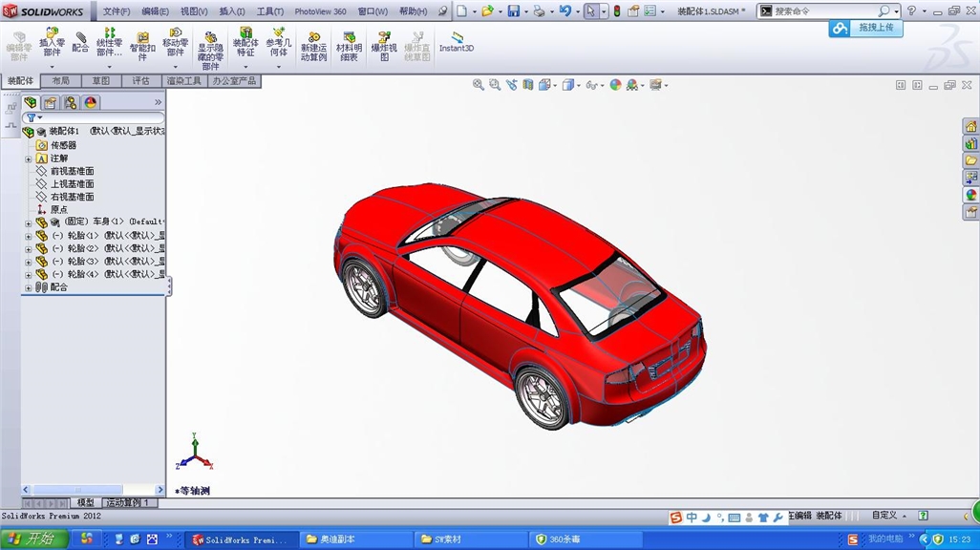Screen dimensions: 980x550
Task: Open the 视图(V) menu
Action: (x=194, y=11)
